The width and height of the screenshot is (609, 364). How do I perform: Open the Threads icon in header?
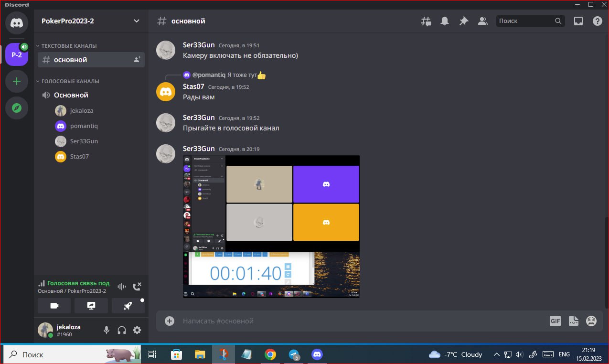click(426, 21)
